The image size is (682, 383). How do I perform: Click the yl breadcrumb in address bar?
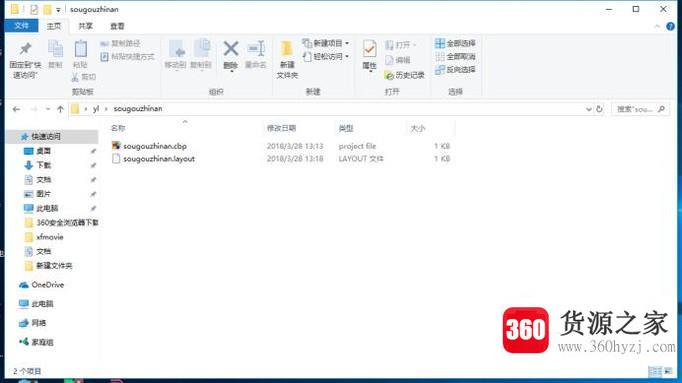coord(96,109)
